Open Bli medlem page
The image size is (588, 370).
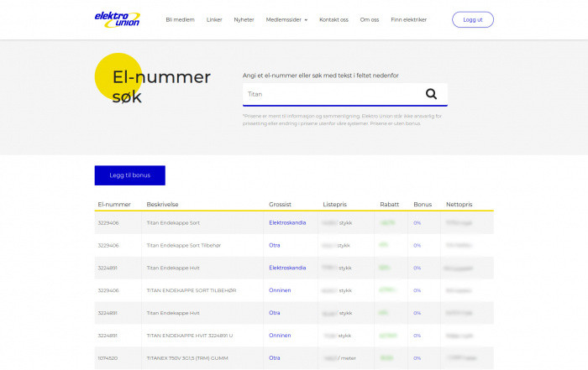tap(180, 20)
